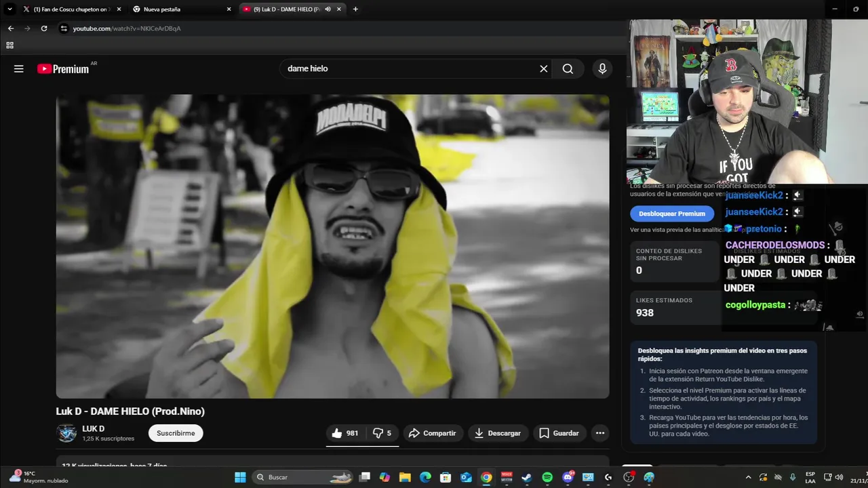Viewport: 868px width, 488px height.
Task: Open the three-dot more actions menu
Action: click(x=600, y=433)
